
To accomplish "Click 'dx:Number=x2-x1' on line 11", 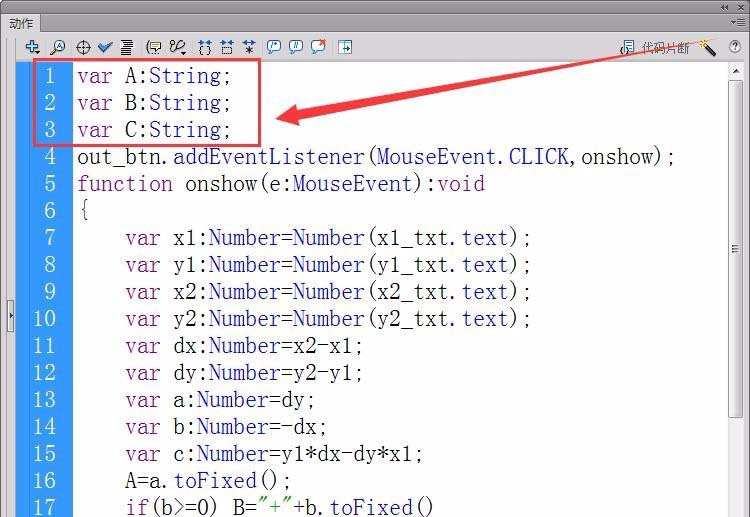I will tap(263, 346).
